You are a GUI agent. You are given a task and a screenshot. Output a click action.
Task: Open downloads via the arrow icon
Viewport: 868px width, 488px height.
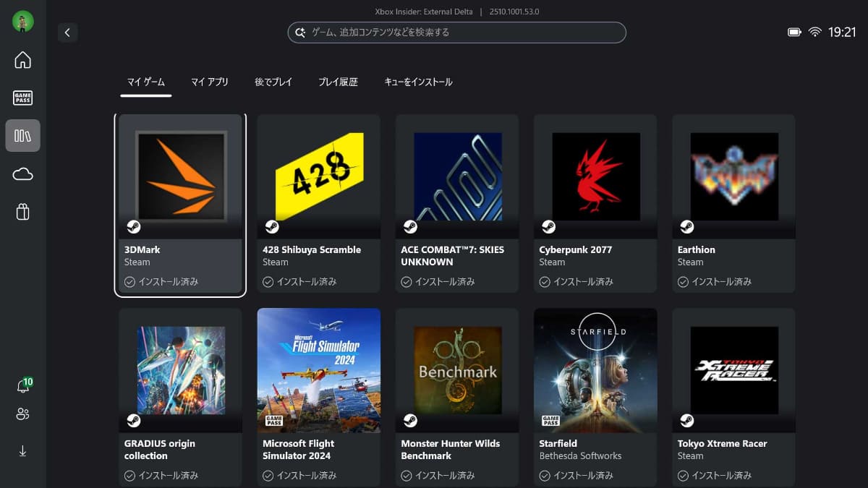pos(22,450)
